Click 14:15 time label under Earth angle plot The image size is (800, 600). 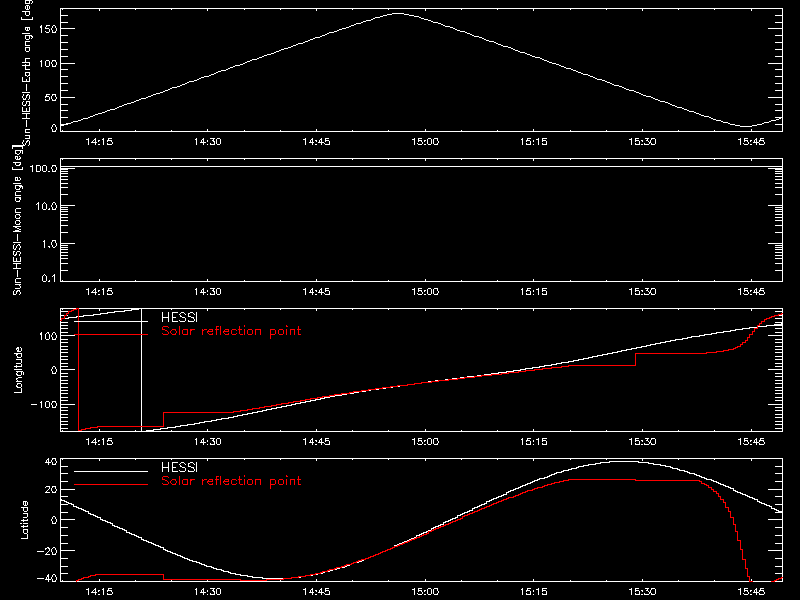[99, 142]
